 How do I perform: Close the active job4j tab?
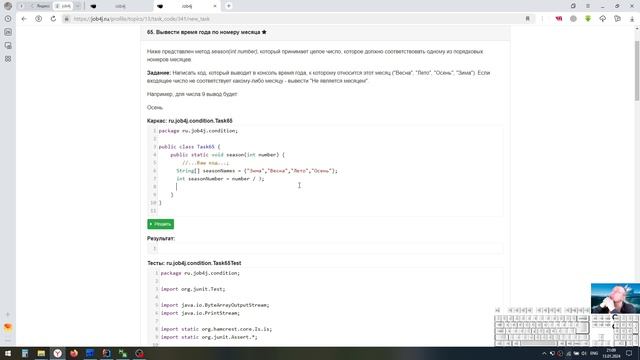(x=215, y=6)
